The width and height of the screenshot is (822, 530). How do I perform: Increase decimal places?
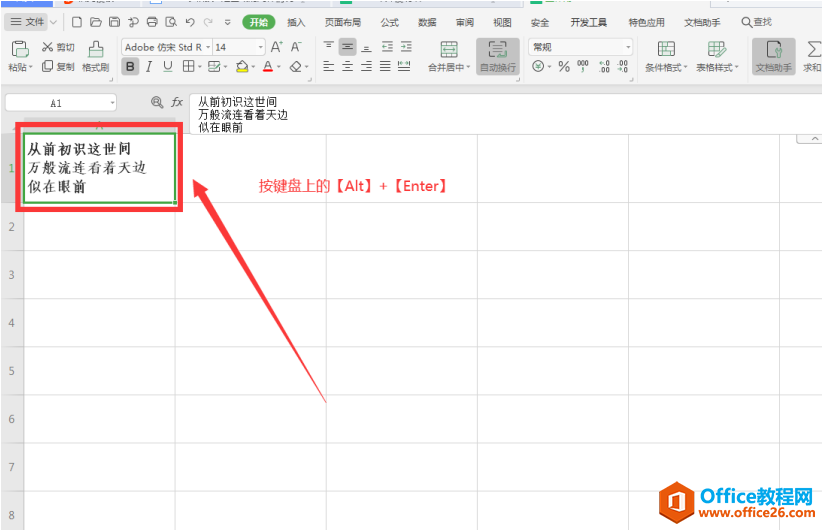click(604, 66)
